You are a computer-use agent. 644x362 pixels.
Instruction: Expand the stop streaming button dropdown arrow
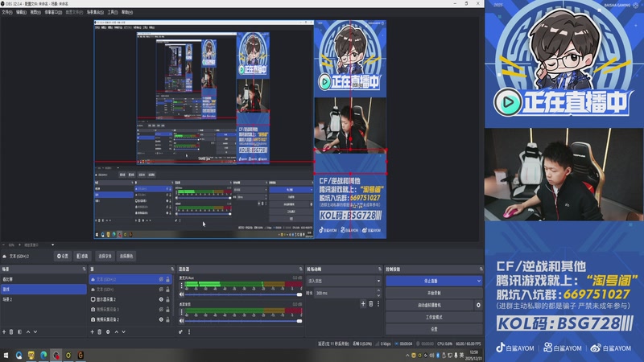pyautogui.click(x=478, y=281)
